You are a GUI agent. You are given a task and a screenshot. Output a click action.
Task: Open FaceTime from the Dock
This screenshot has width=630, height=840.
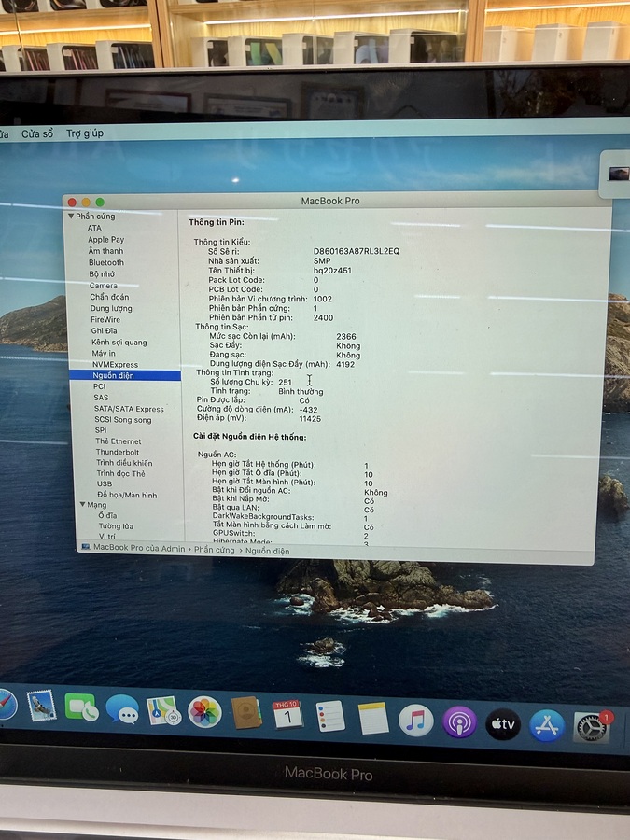pos(81,707)
